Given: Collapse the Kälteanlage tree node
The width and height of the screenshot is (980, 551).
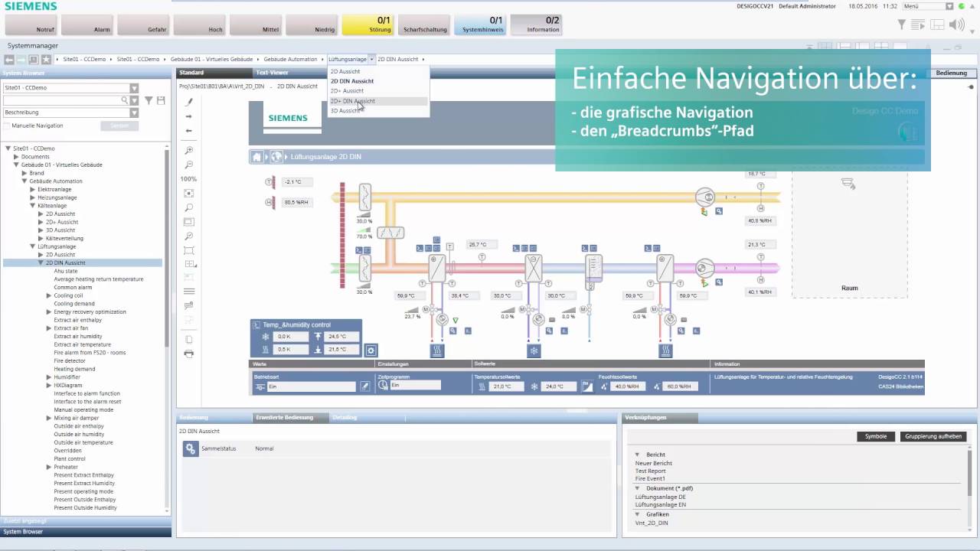Looking at the screenshot, I should 33,206.
